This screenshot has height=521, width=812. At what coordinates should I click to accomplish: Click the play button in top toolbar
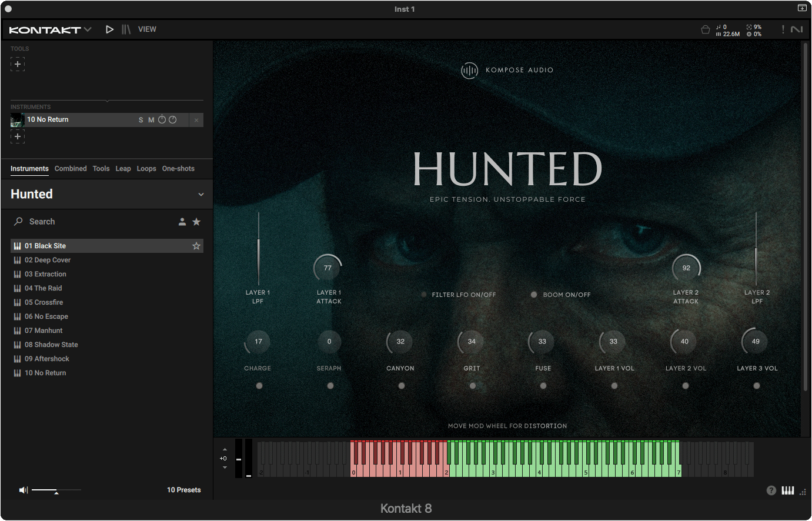click(x=109, y=29)
